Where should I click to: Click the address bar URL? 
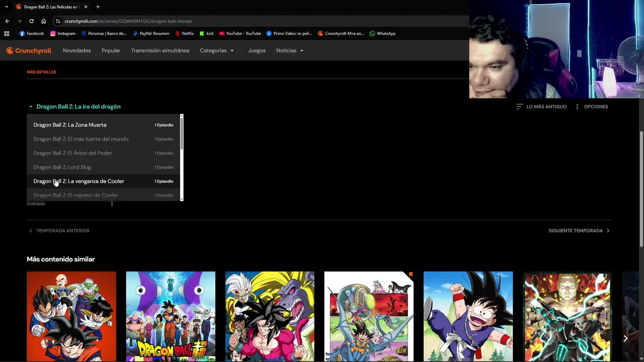click(128, 21)
